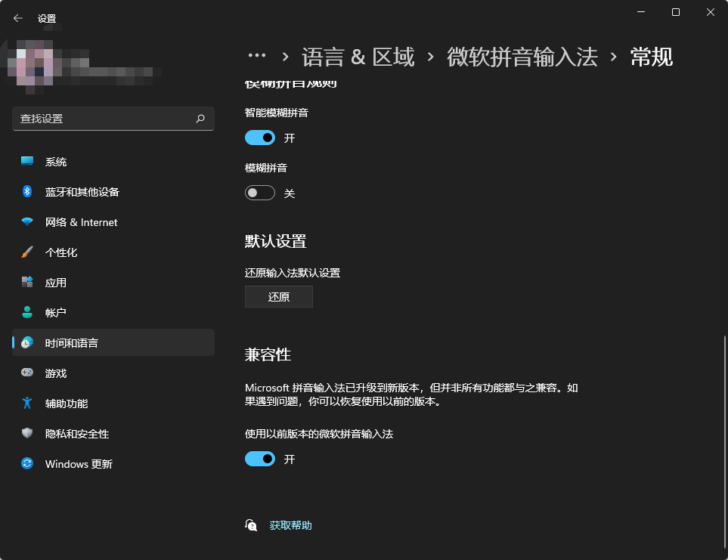
Task: Turn off 智能模糊拼音 toggle
Action: tap(260, 138)
